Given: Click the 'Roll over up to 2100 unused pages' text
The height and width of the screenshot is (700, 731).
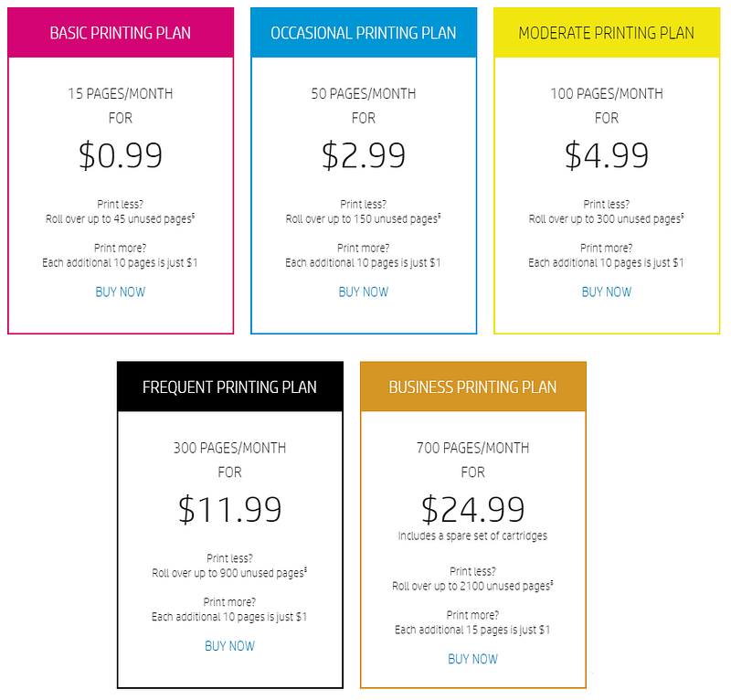Looking at the screenshot, I should click(x=472, y=586).
